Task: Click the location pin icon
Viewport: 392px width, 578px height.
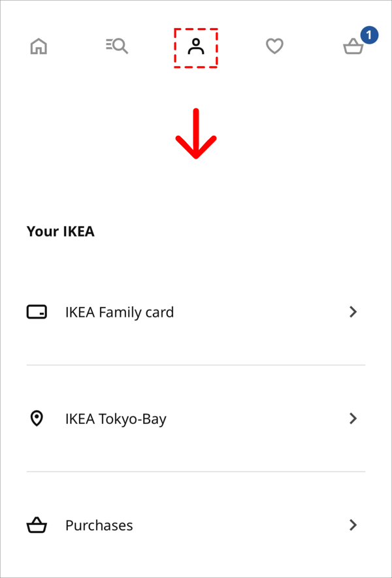Action: click(x=37, y=419)
